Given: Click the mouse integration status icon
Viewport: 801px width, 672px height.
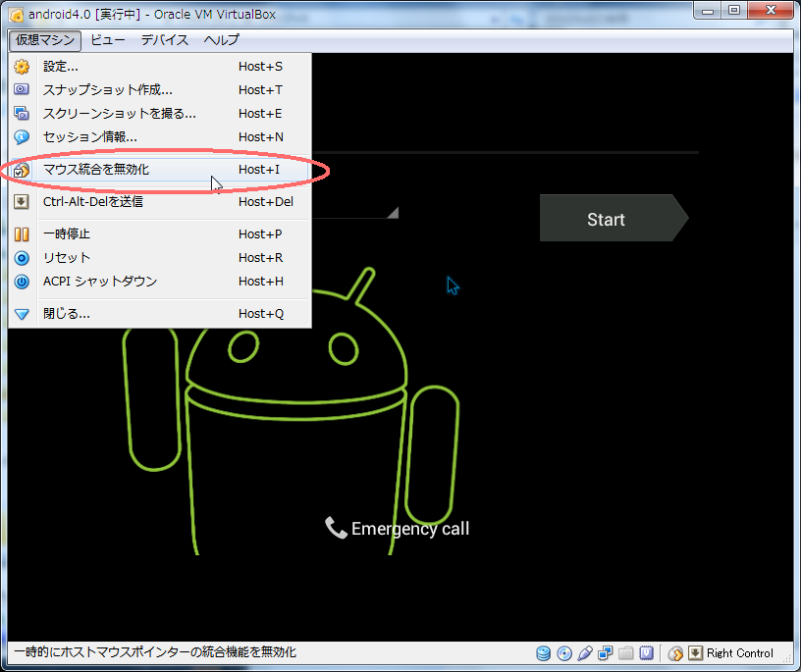Looking at the screenshot, I should pos(675,653).
